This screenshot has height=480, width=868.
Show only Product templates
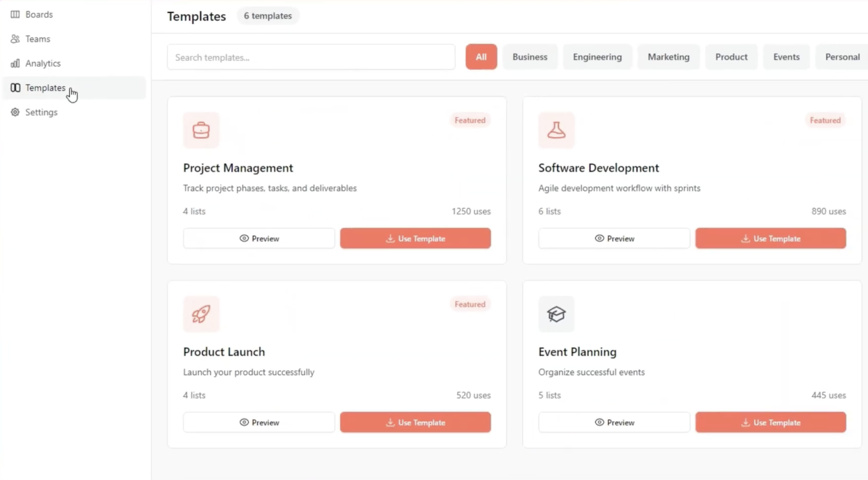[x=731, y=57]
